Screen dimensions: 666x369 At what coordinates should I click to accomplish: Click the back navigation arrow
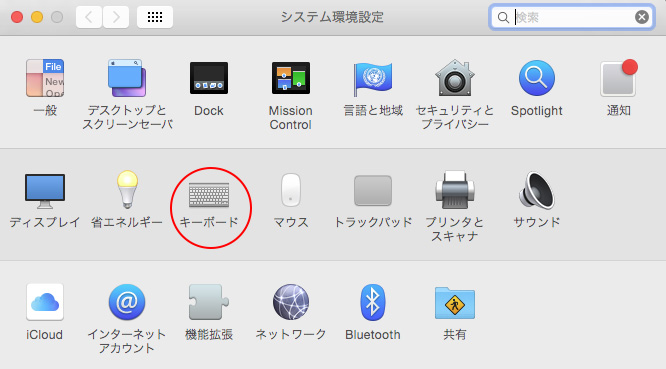pyautogui.click(x=88, y=17)
